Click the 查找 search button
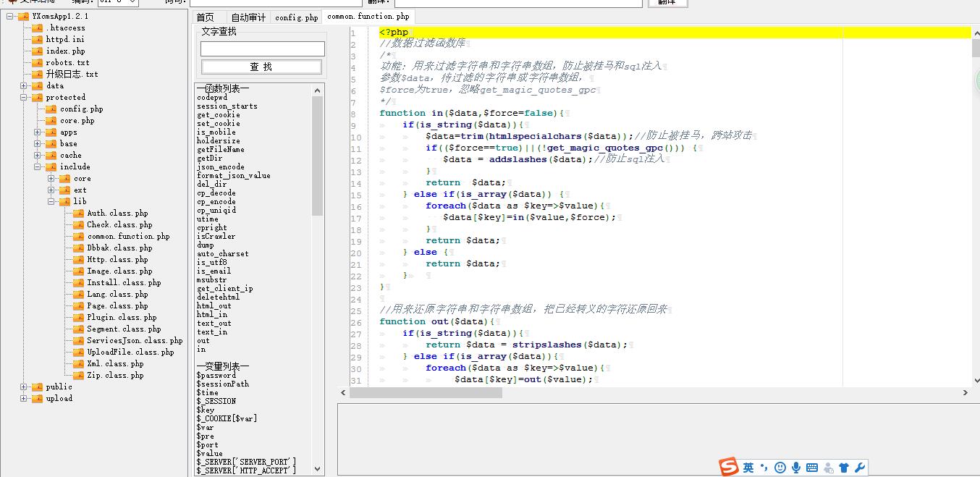The width and height of the screenshot is (980, 477). (x=261, y=67)
